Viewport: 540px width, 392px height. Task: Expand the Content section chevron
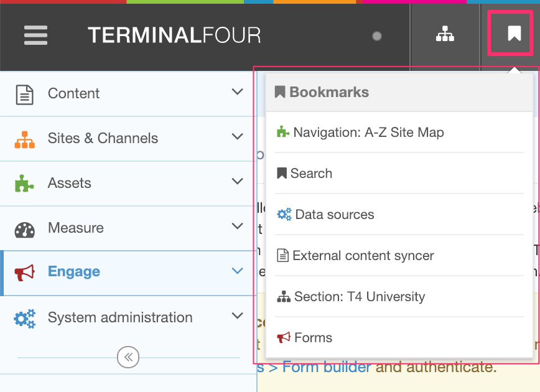pyautogui.click(x=237, y=91)
